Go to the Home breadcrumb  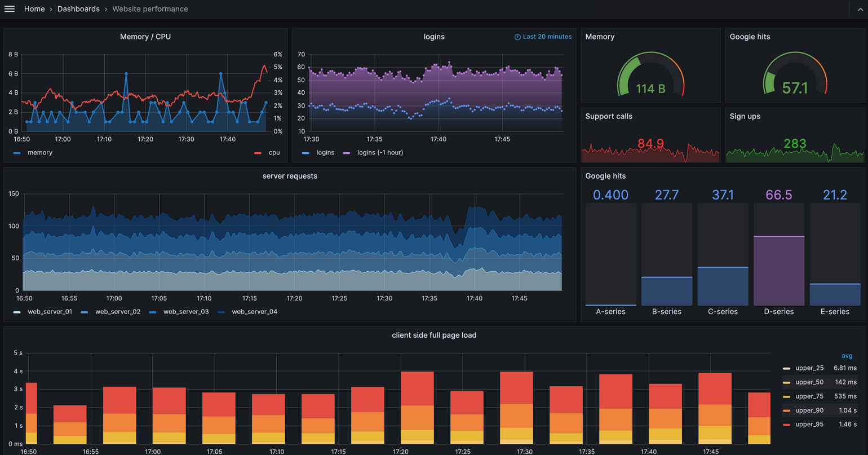point(34,9)
